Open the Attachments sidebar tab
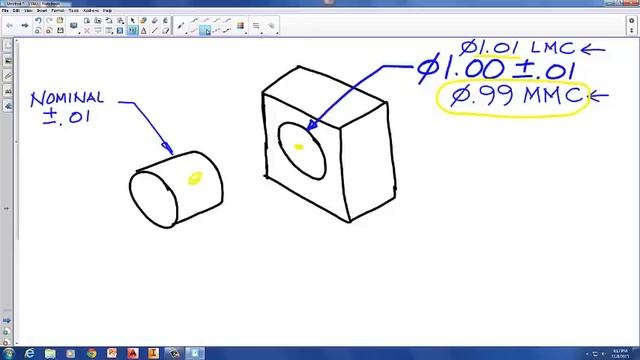Screen dimensions: 640x360 pyautogui.click(x=8, y=76)
